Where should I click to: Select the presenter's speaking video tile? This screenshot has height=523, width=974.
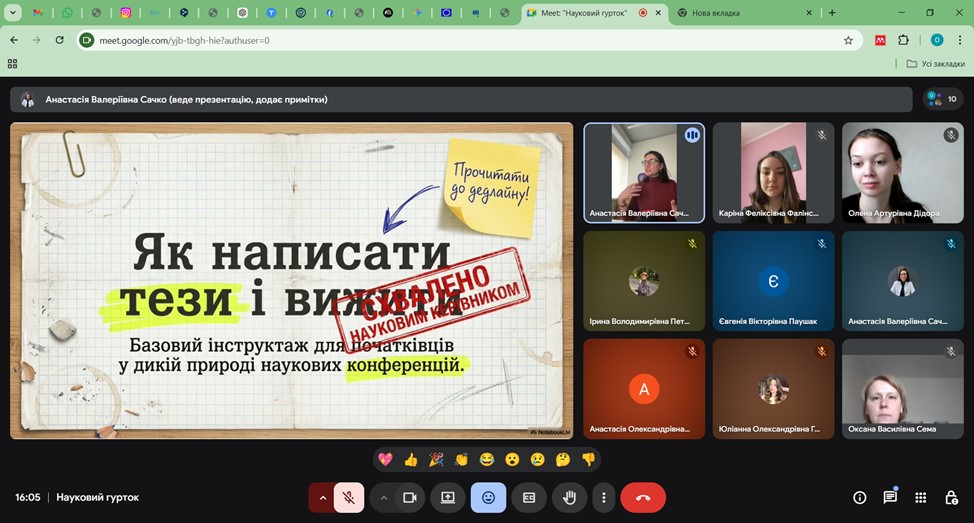coord(644,173)
